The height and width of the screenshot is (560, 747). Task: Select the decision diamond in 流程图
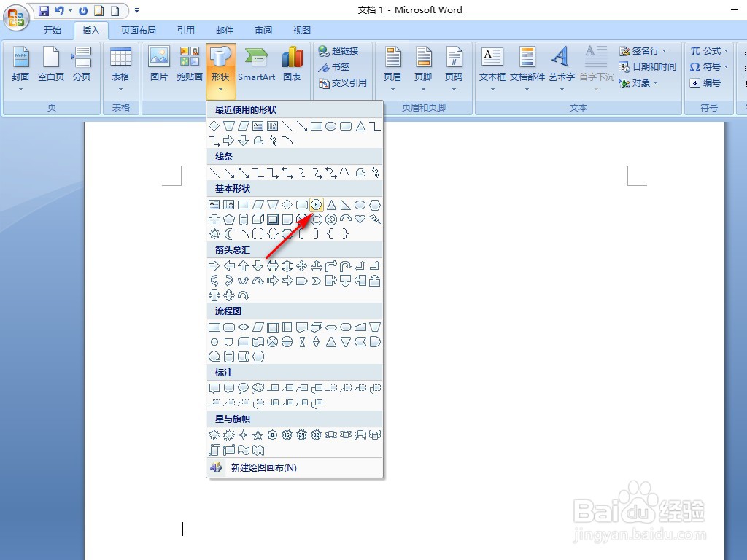coord(244,327)
